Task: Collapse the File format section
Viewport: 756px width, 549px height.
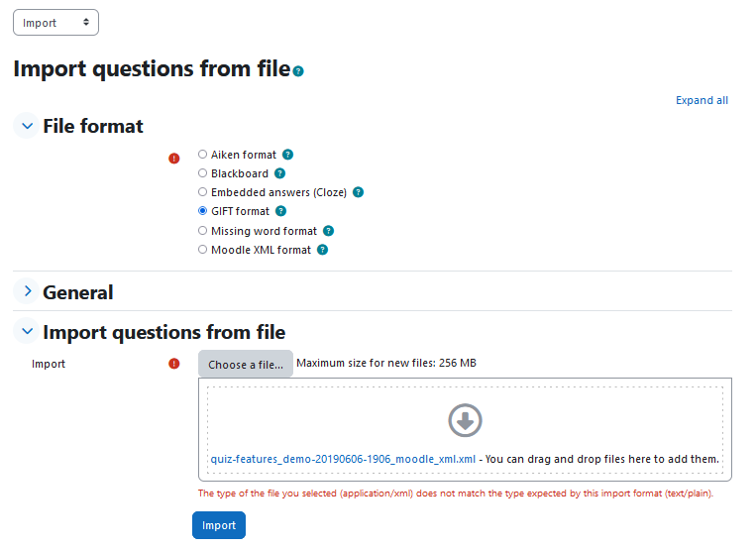Action: [x=27, y=126]
